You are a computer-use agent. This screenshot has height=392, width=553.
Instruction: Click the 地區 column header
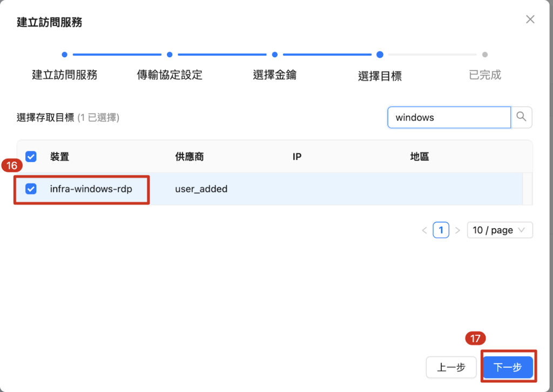[419, 157]
